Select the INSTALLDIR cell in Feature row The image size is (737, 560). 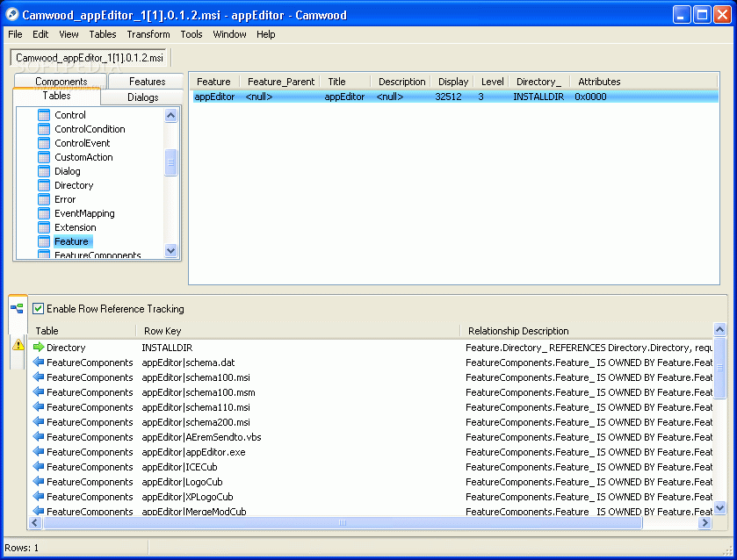coord(538,97)
